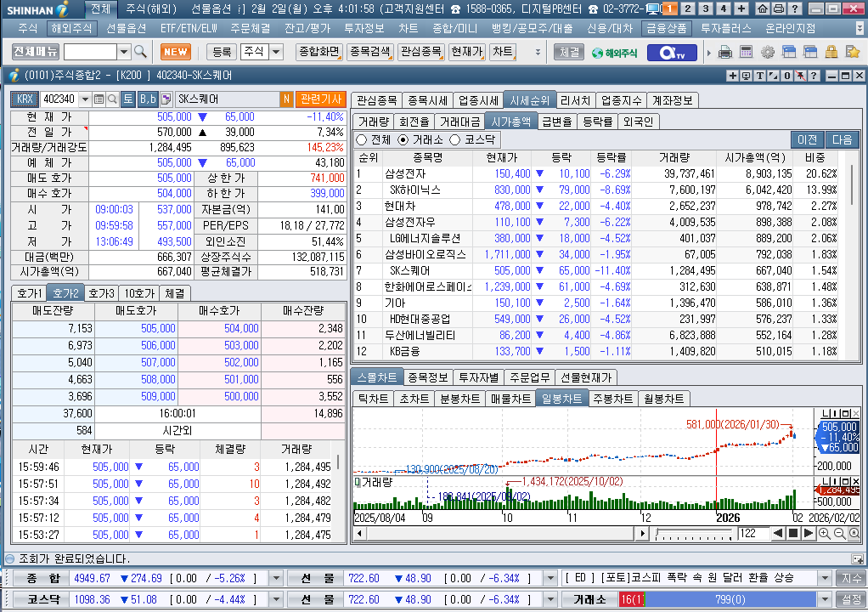
Task: Select the 거래소 radio button
Action: (x=403, y=140)
